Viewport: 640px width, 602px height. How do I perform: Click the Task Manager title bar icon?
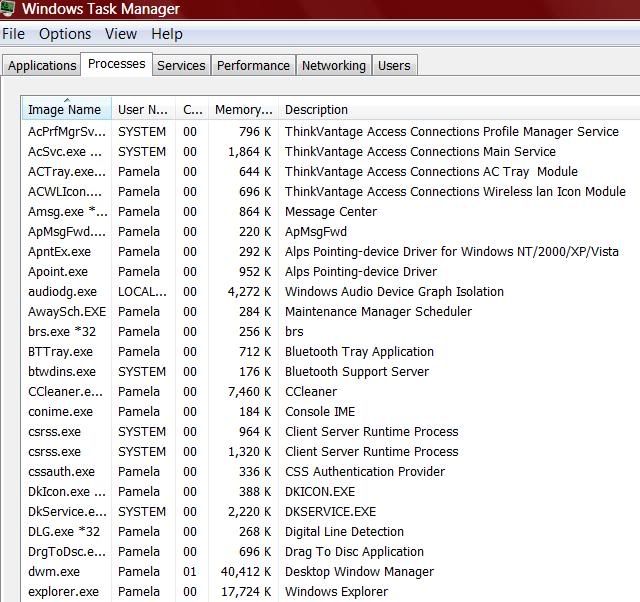(7, 9)
